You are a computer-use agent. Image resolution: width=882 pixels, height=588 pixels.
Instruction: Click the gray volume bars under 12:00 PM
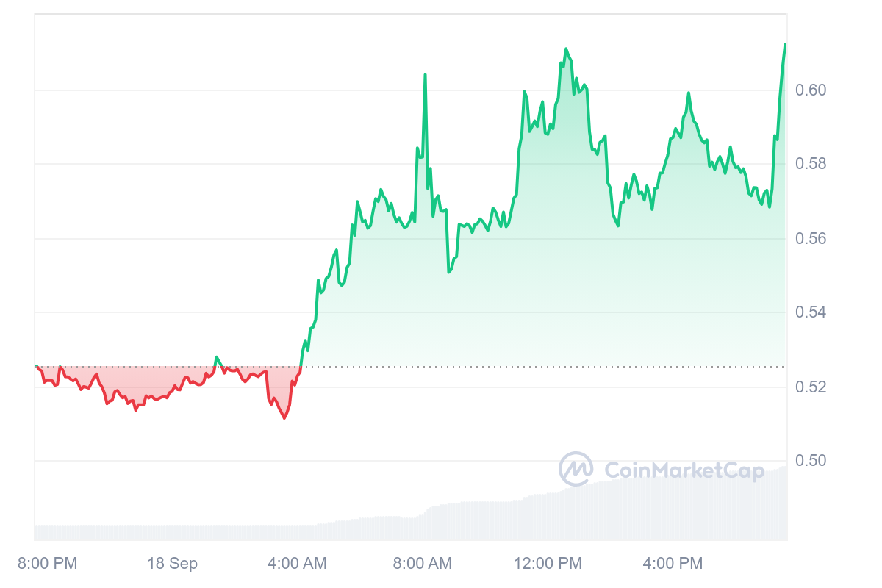pyautogui.click(x=548, y=518)
